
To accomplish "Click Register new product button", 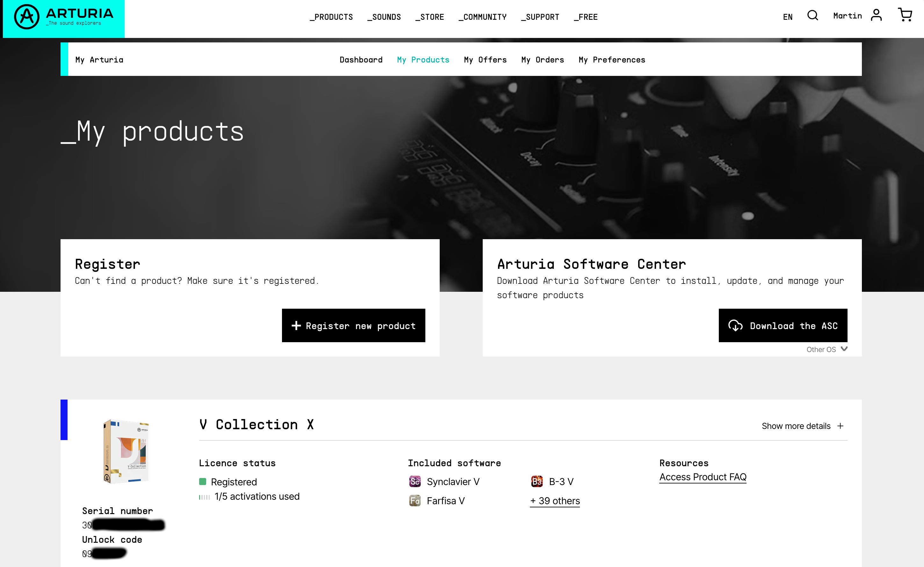I will [x=353, y=325].
